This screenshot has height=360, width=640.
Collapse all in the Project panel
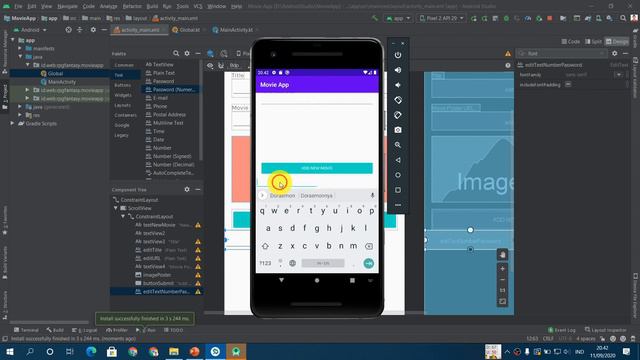pos(80,30)
